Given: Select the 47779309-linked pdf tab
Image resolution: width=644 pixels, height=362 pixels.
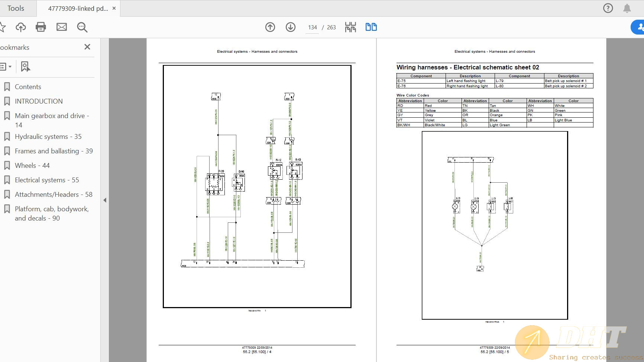Looking at the screenshot, I should coord(78,8).
